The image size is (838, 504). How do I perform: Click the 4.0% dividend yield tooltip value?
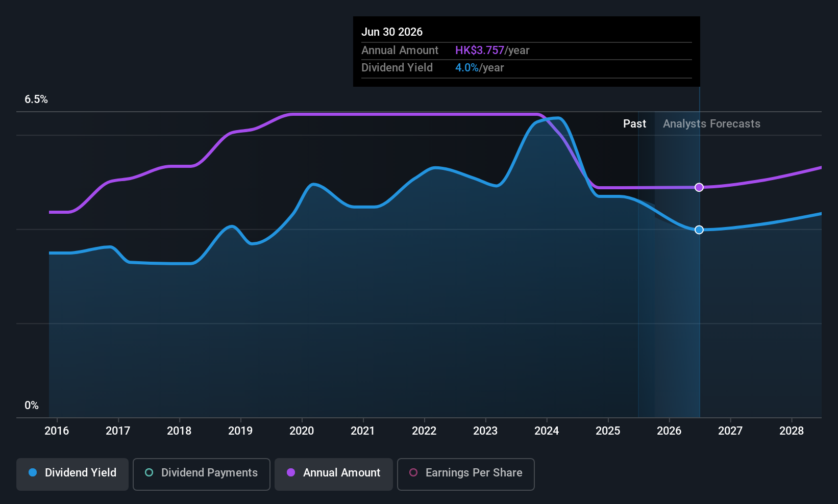pos(466,68)
